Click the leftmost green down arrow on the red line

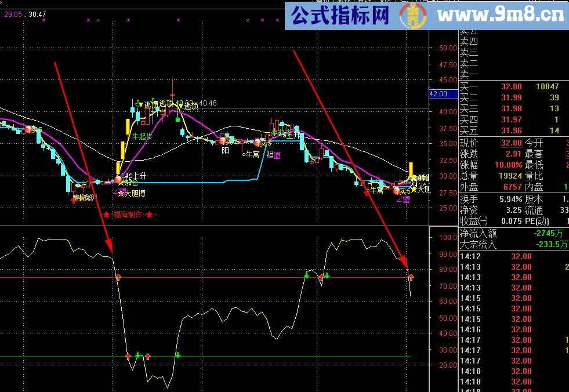(x=307, y=276)
